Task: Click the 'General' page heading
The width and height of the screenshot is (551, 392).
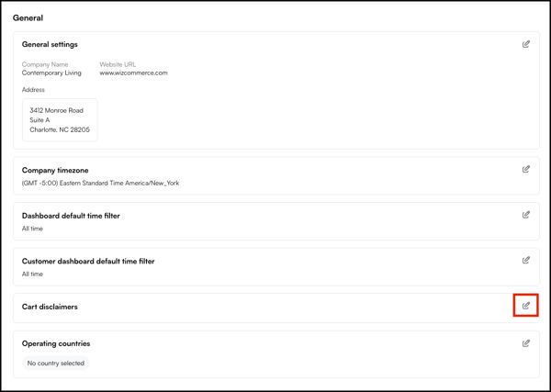Action: coord(28,17)
